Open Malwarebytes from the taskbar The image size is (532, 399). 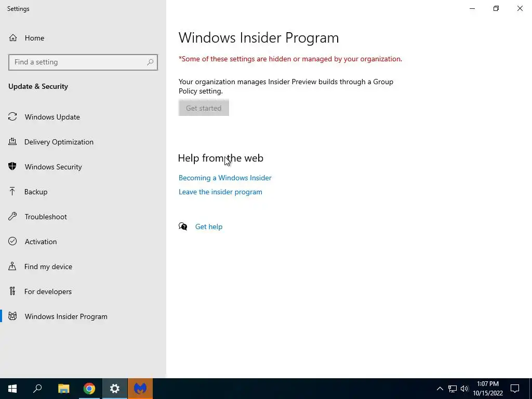click(140, 389)
